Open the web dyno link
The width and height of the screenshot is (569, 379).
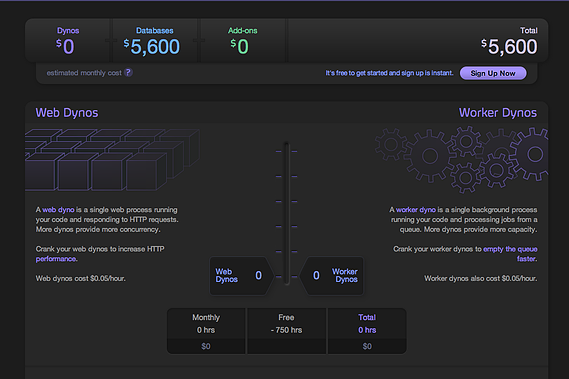pos(58,209)
